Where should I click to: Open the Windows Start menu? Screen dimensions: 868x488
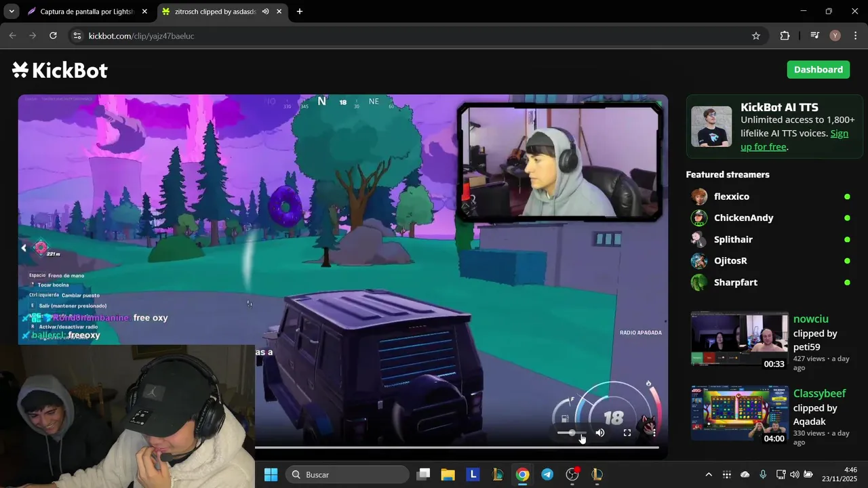point(271,474)
